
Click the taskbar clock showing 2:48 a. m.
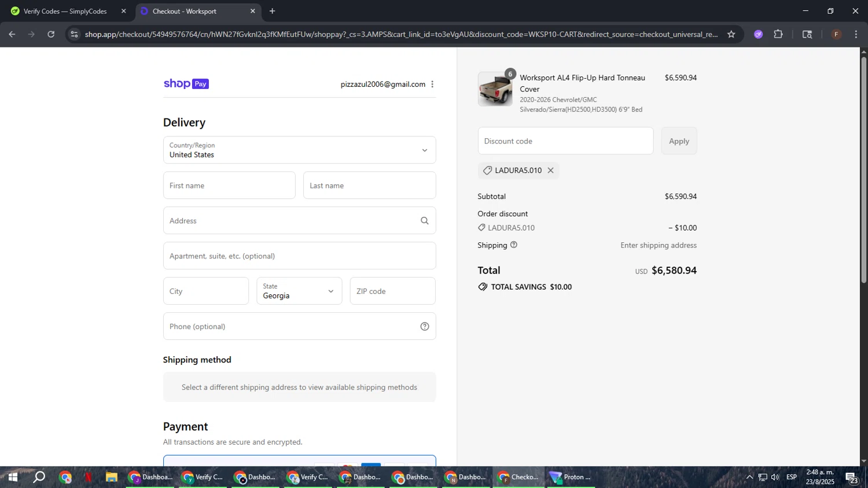(820, 477)
